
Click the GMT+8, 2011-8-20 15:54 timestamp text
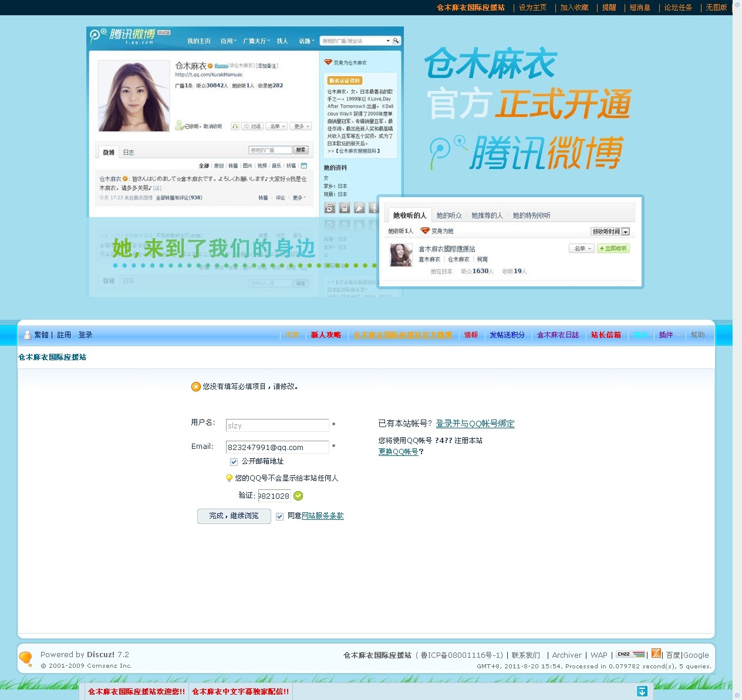point(520,666)
